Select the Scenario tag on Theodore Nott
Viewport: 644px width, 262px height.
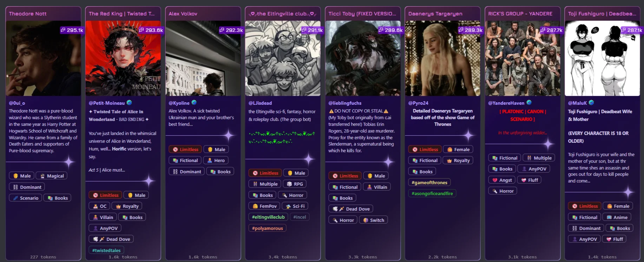[x=26, y=198]
